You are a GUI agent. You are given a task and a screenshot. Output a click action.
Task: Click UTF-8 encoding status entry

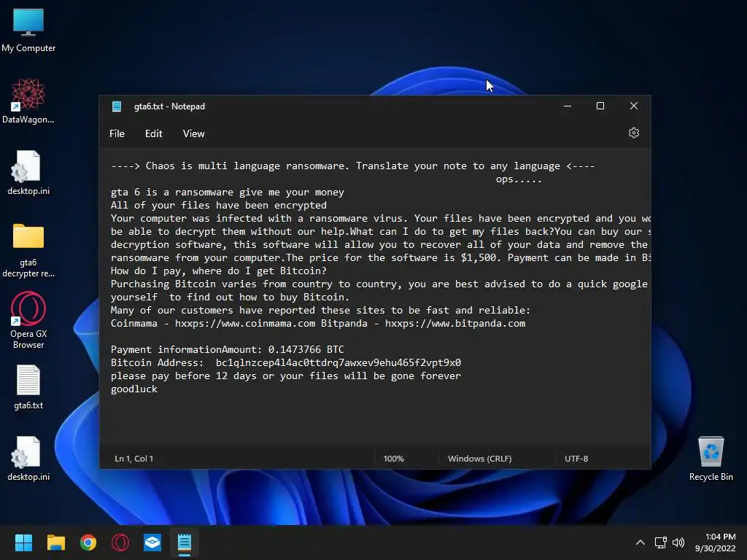(576, 459)
